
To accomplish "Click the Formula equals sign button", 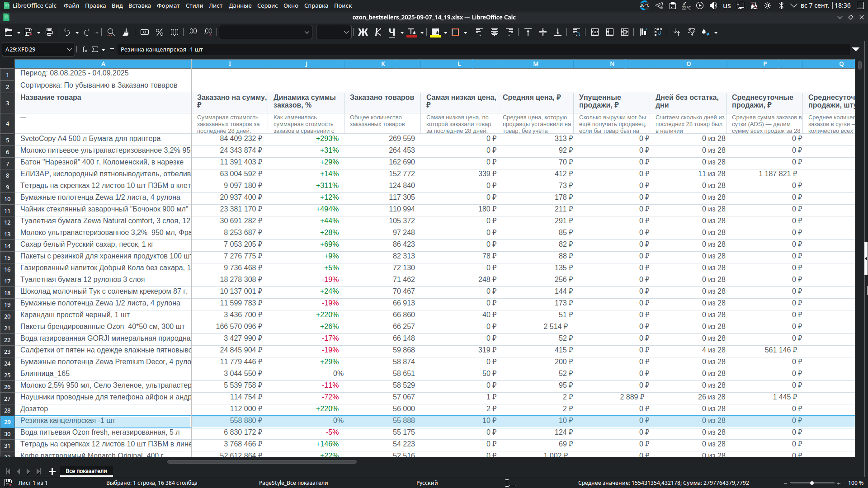I will point(112,49).
